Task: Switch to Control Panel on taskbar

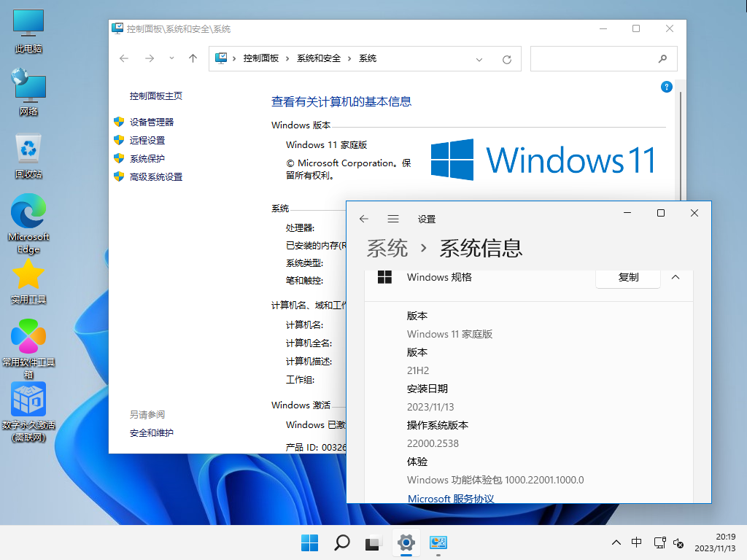Action: pos(438,542)
